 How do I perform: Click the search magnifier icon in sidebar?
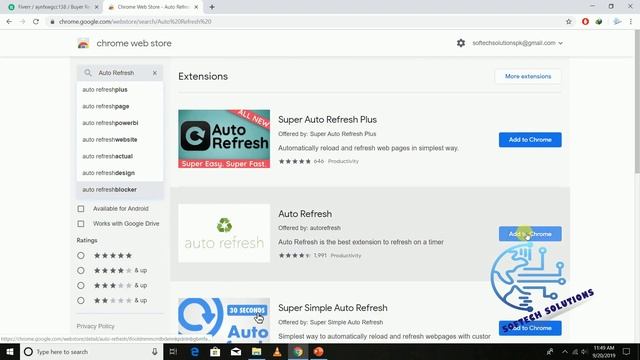click(88, 73)
